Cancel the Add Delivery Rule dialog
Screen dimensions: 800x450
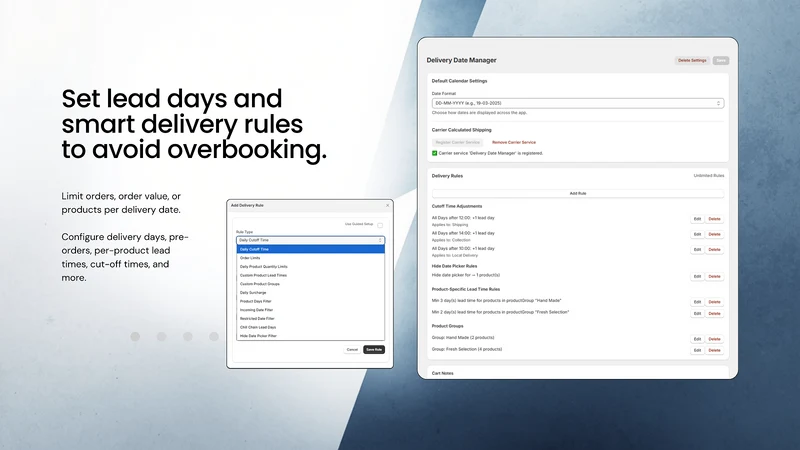[x=352, y=349]
